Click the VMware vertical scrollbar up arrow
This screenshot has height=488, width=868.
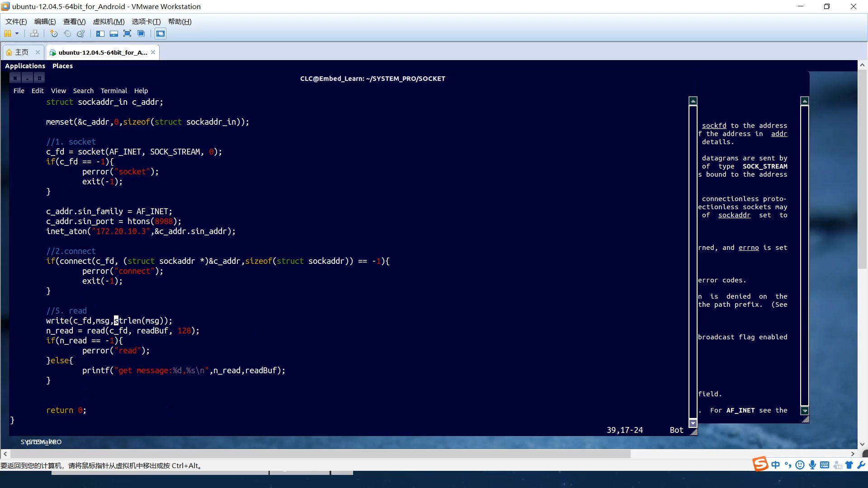[862, 65]
